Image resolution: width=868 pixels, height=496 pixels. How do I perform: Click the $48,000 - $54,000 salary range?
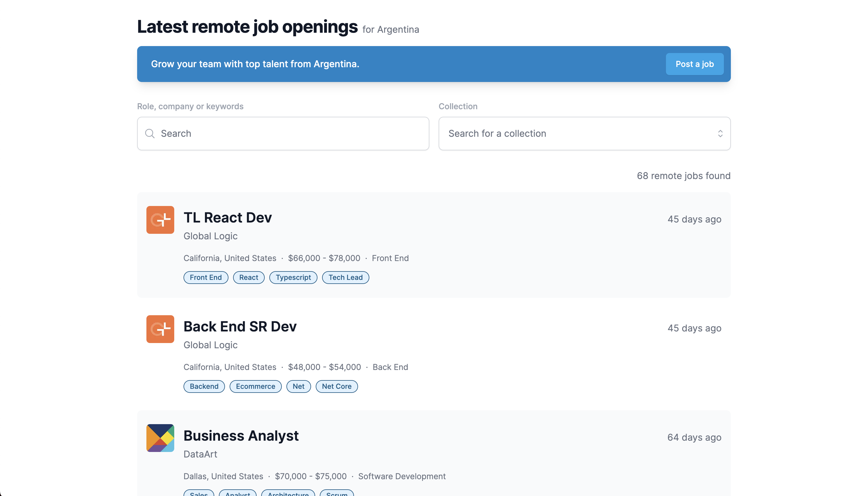coord(324,367)
